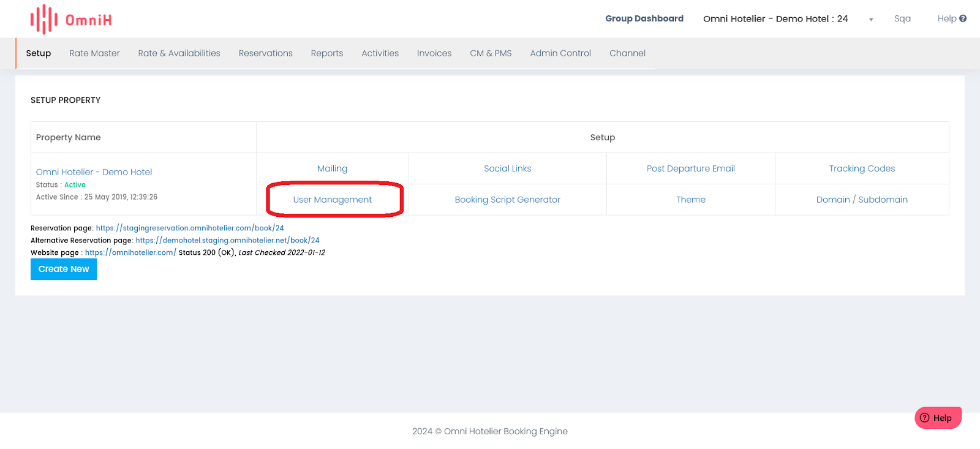
Task: Click the Last Checked 2022-01-12 text
Action: pos(282,252)
